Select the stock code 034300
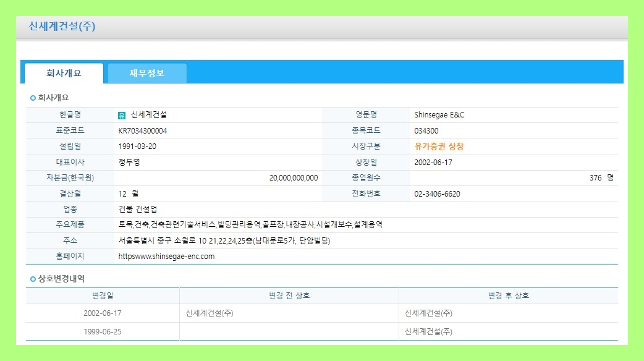The height and width of the screenshot is (361, 644). (x=426, y=130)
